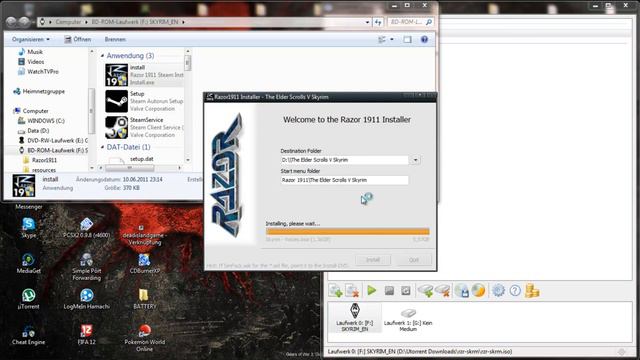Click LogMeIn Hamachi desktop icon
The image size is (640, 360).
pyautogui.click(x=87, y=299)
